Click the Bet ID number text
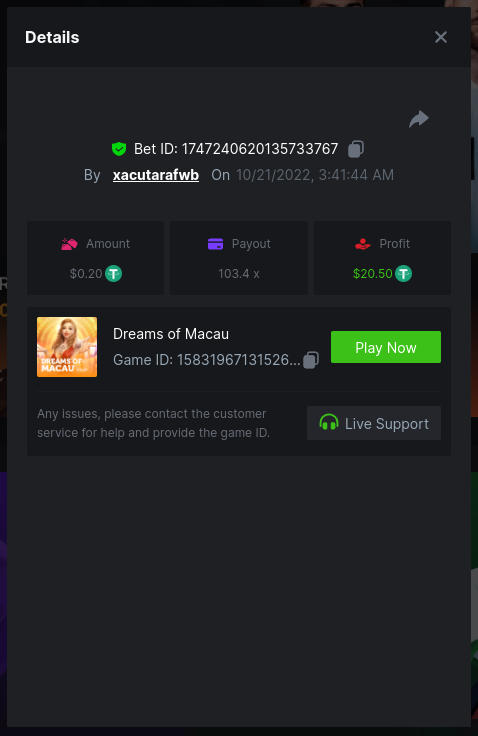Image resolution: width=478 pixels, height=736 pixels. pos(260,149)
